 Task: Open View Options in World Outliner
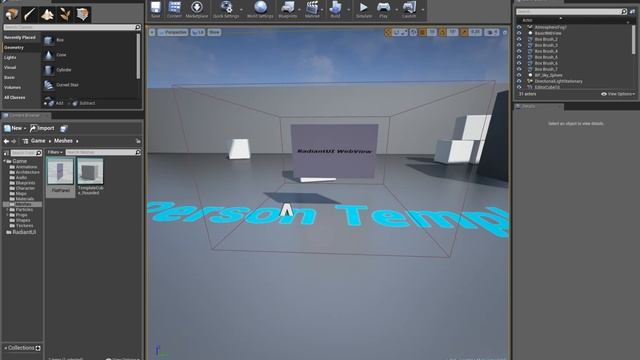point(618,94)
